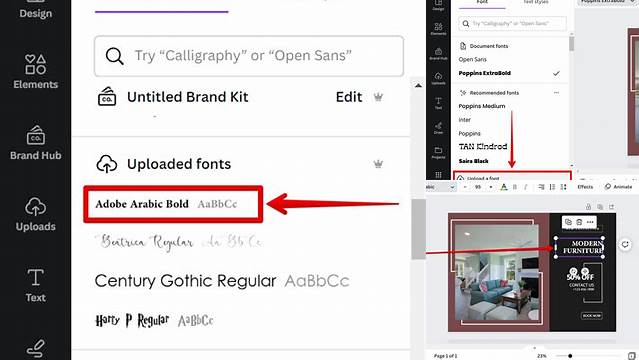
Task: Click the Untitled Brand Kit briefcase icon
Action: coord(107,97)
